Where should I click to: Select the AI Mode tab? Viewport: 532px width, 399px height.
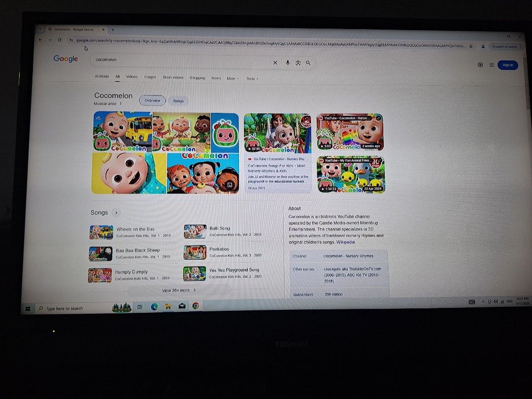click(102, 76)
